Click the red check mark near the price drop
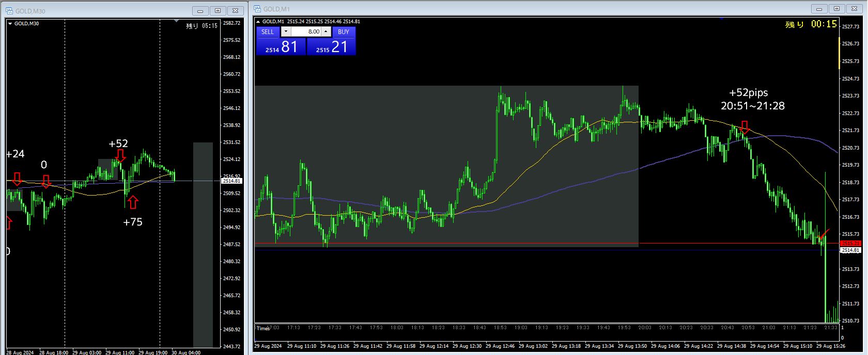 [x=824, y=234]
